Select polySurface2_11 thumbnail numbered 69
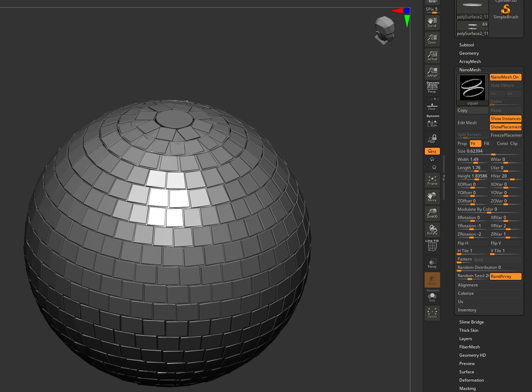The width and height of the screenshot is (532, 392). [473, 28]
